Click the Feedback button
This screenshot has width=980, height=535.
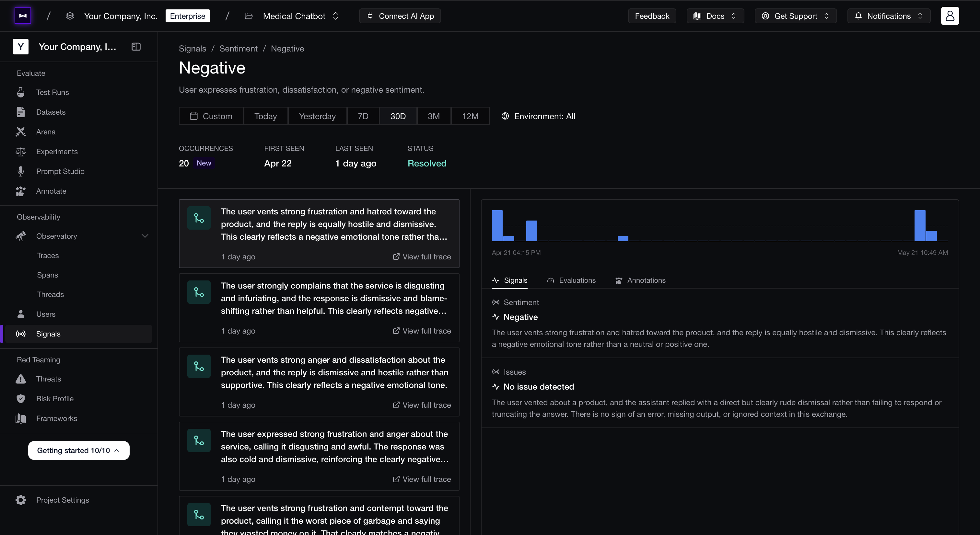[x=652, y=16]
